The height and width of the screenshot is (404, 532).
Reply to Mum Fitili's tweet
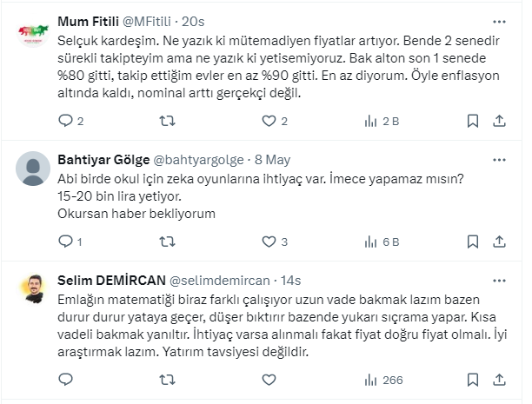tap(65, 121)
